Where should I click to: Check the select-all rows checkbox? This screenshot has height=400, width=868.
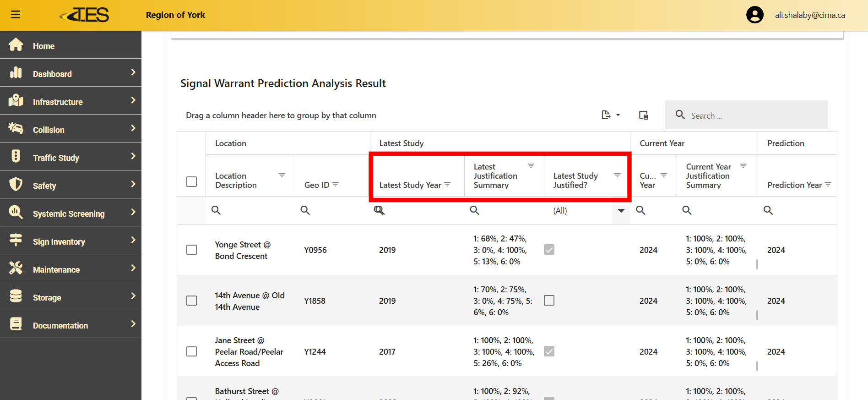(x=192, y=181)
